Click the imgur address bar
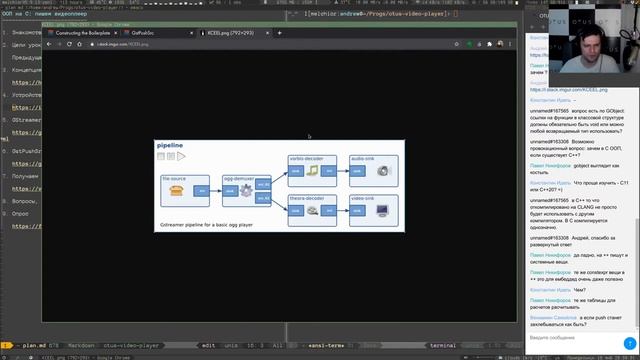Screen dimensions: 640x360 269,44
